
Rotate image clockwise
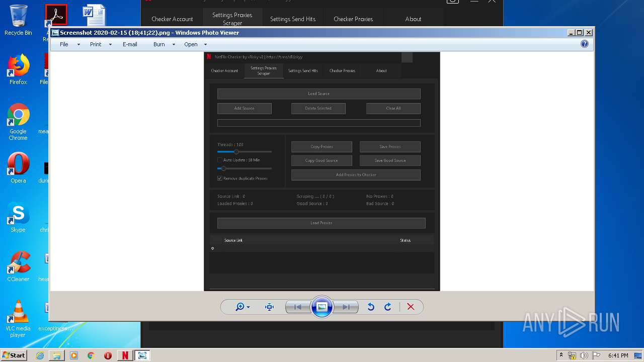pos(388,307)
